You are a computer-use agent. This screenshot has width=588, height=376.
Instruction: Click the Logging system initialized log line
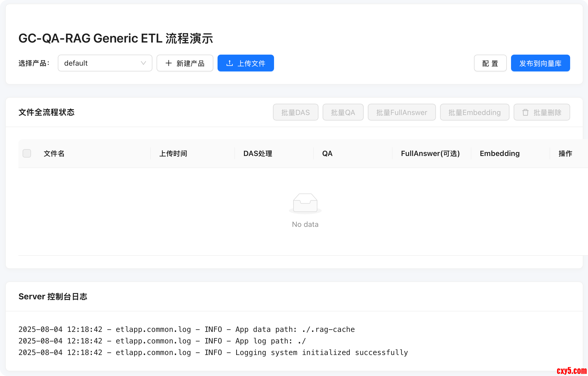coord(213,352)
